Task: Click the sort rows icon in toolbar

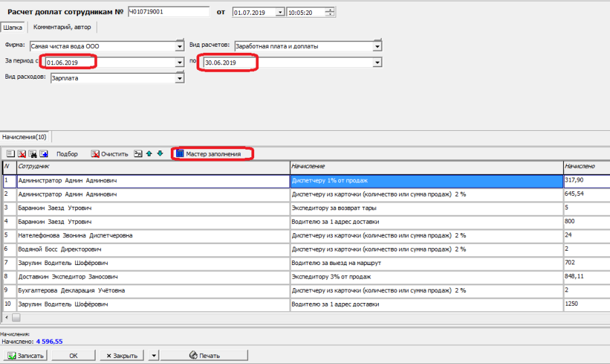Action: coord(138,154)
